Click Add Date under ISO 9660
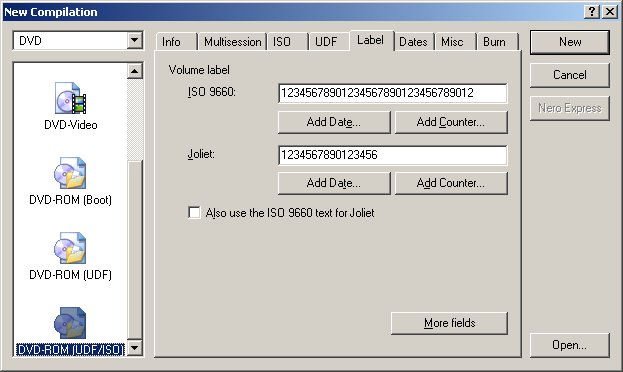 pos(334,122)
